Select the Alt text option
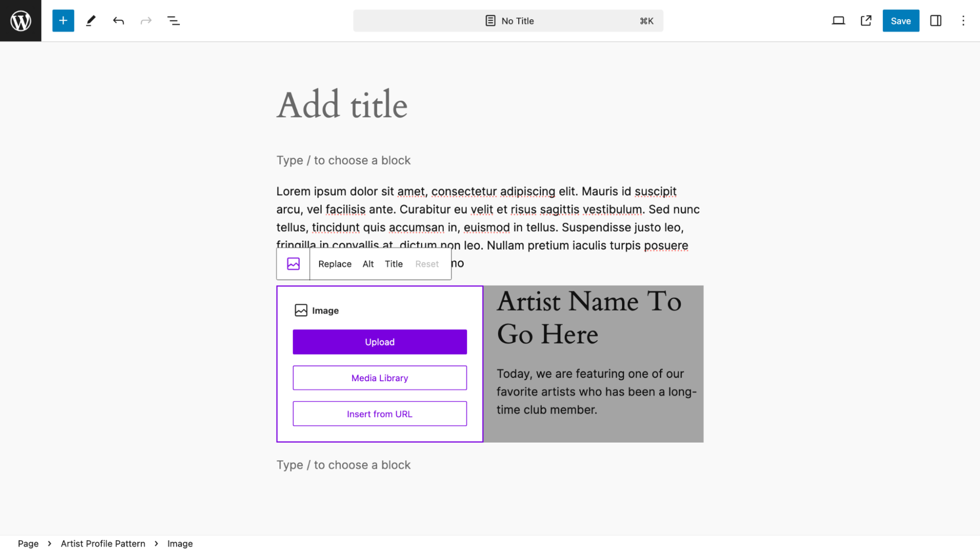 click(368, 263)
